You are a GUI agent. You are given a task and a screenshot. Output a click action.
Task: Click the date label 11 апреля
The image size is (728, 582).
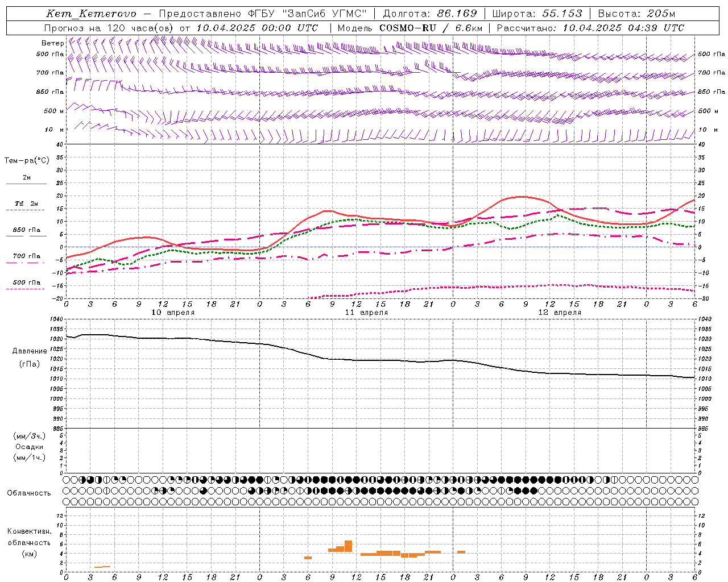pos(366,312)
